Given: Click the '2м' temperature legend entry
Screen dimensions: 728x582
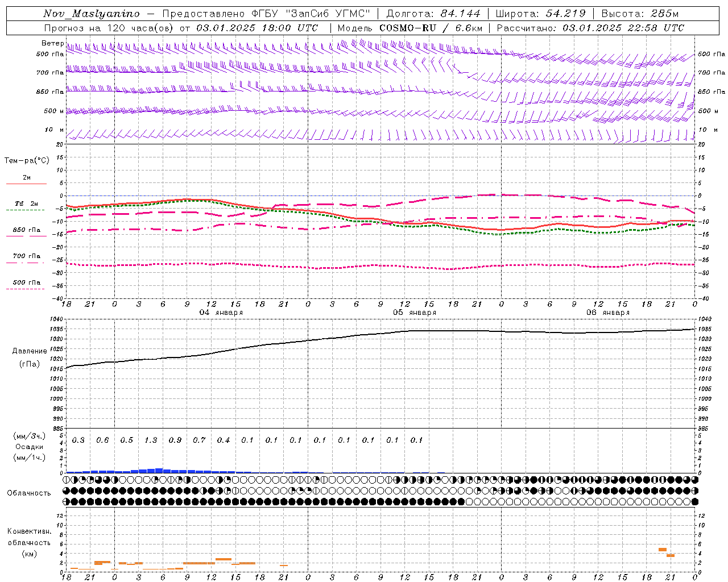Looking at the screenshot, I should tap(27, 178).
